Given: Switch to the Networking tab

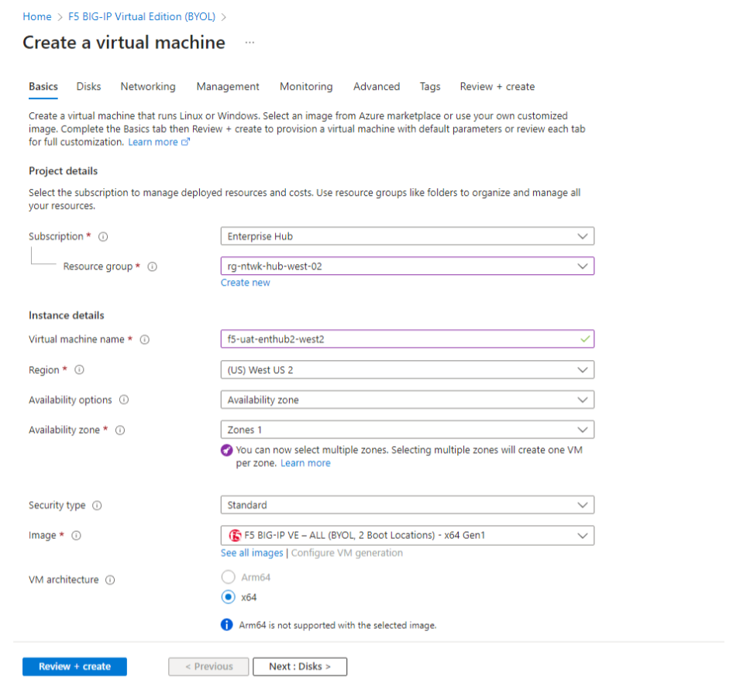Looking at the screenshot, I should pyautogui.click(x=147, y=87).
